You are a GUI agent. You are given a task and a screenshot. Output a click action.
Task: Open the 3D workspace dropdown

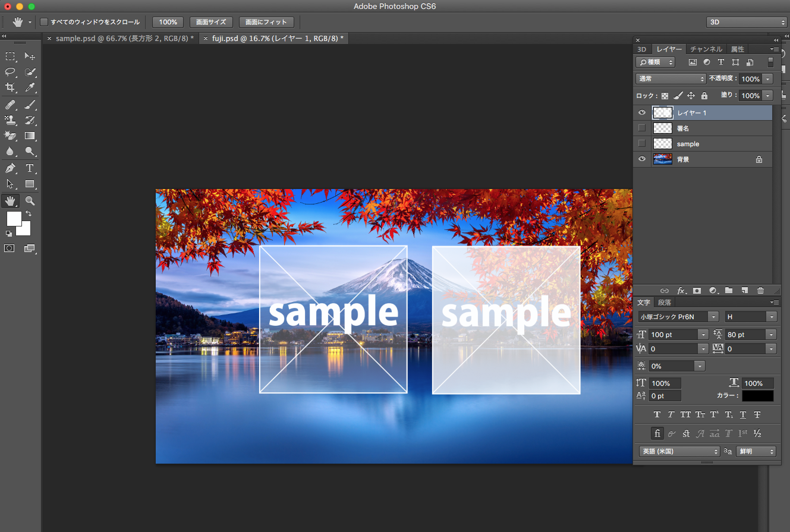747,22
